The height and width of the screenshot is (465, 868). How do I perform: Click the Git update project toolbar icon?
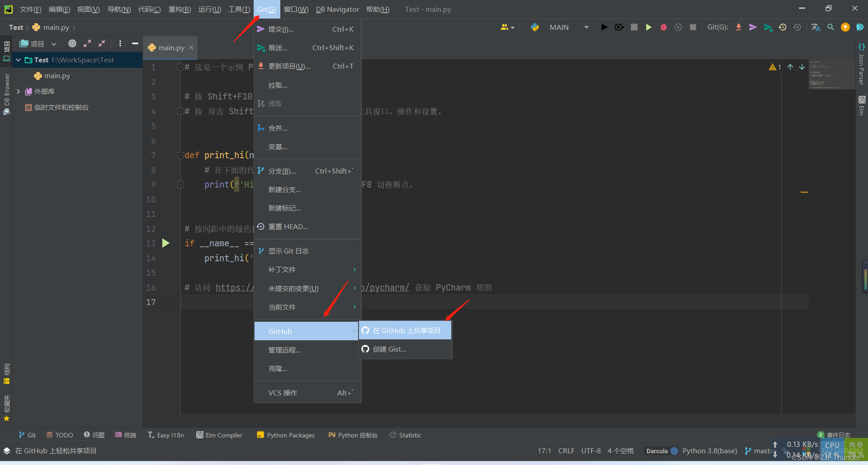tap(738, 27)
